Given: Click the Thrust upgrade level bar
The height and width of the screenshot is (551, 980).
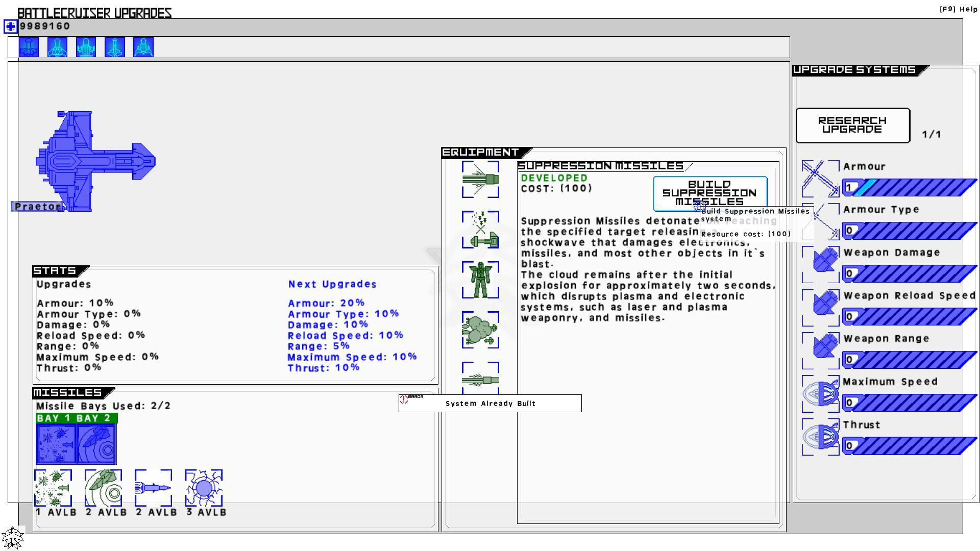Looking at the screenshot, I should point(910,446).
